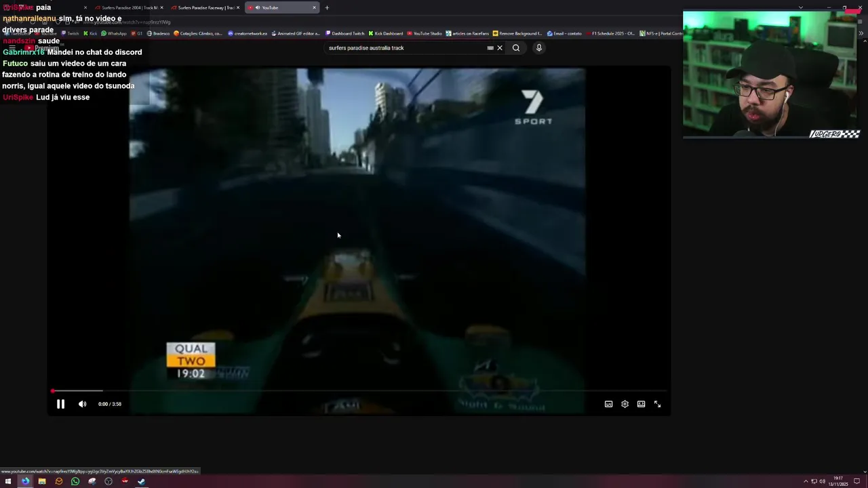
Task: Click the red video progress bar
Action: pyautogui.click(x=359, y=391)
